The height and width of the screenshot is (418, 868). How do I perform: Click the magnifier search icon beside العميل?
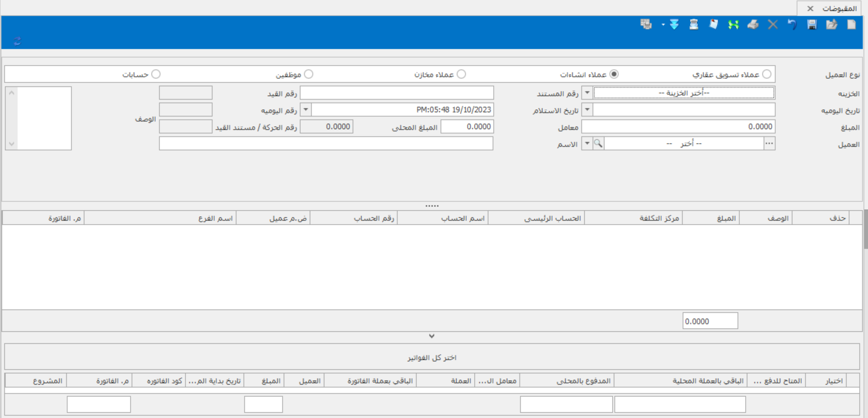tap(598, 144)
